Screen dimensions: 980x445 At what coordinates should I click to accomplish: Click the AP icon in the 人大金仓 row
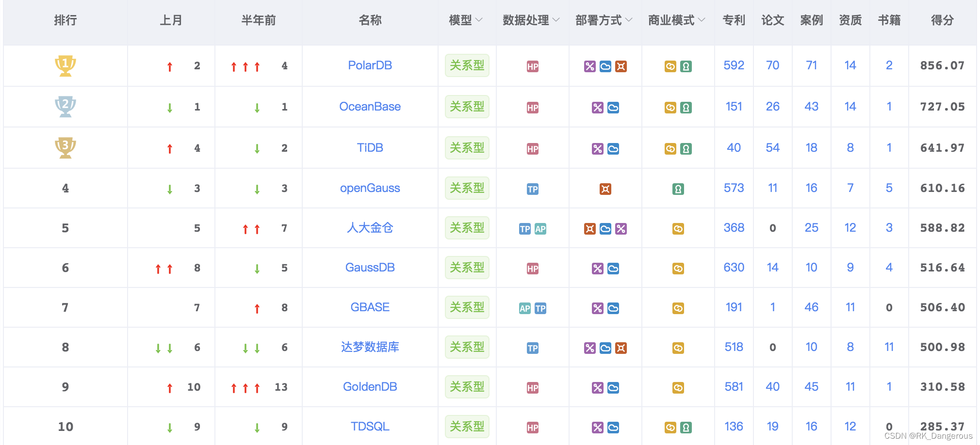coord(540,229)
